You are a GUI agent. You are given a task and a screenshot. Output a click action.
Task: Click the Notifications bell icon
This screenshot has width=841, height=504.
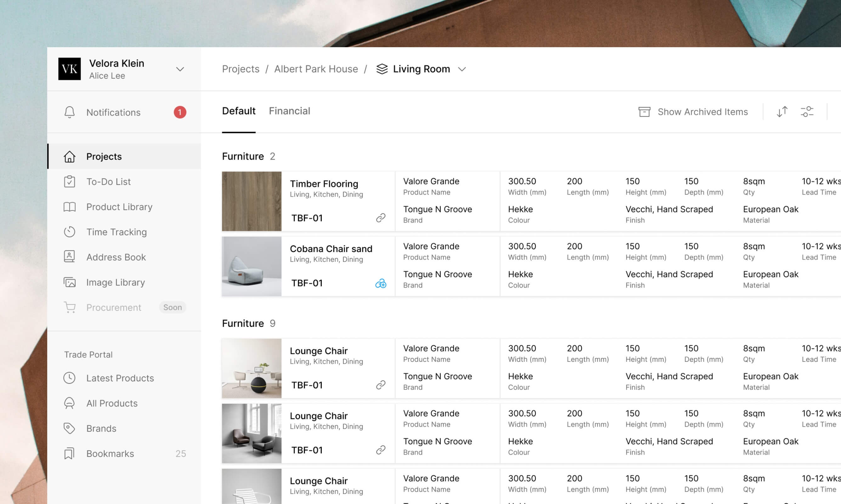tap(69, 112)
